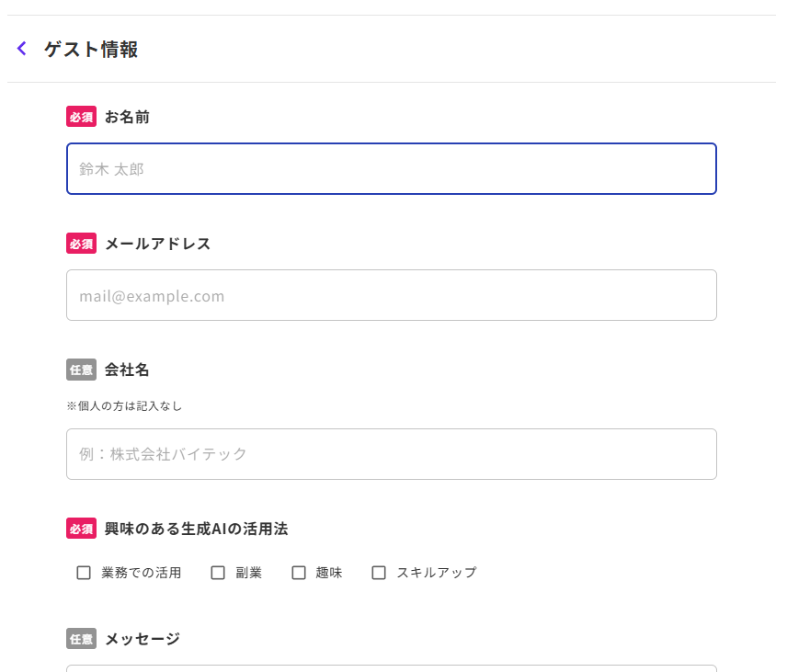This screenshot has width=787, height=672.
Task: Click the 必須 badge beside メールアドレス
Action: point(81,244)
